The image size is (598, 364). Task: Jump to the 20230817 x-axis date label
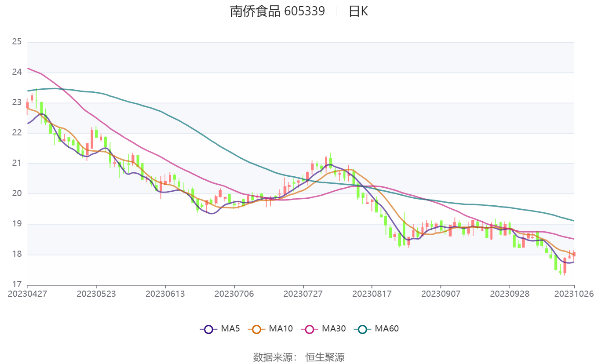(372, 294)
